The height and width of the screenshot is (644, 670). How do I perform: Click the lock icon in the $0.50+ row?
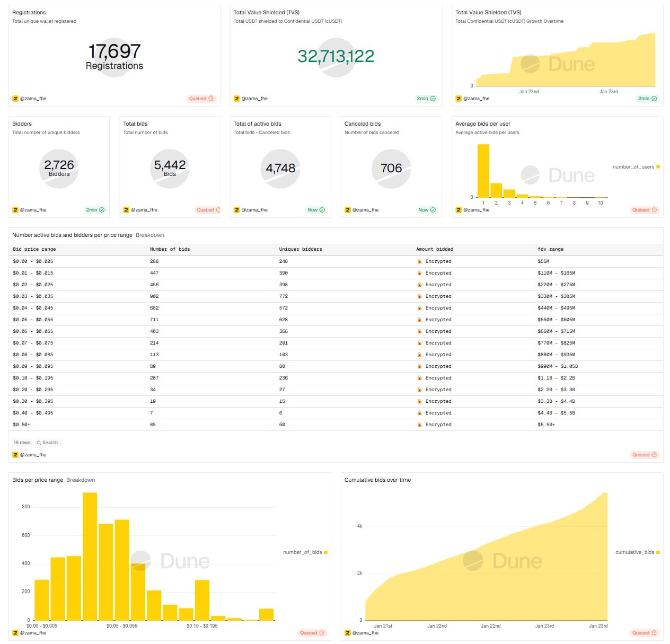pyautogui.click(x=419, y=425)
